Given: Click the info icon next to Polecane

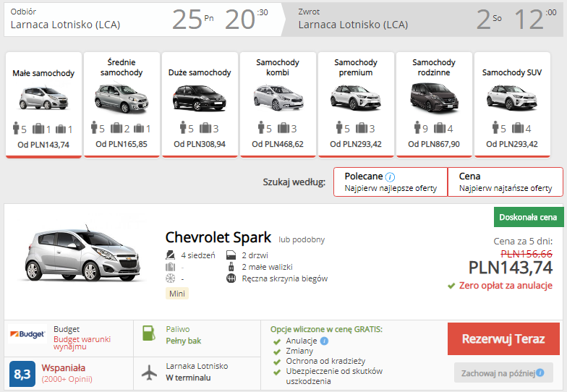Looking at the screenshot, I should [x=391, y=176].
